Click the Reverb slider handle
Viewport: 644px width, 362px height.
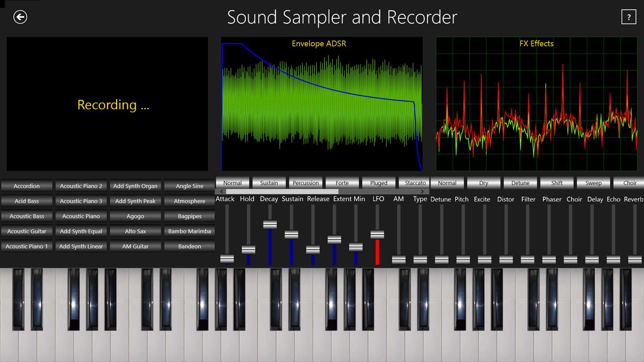tap(635, 259)
